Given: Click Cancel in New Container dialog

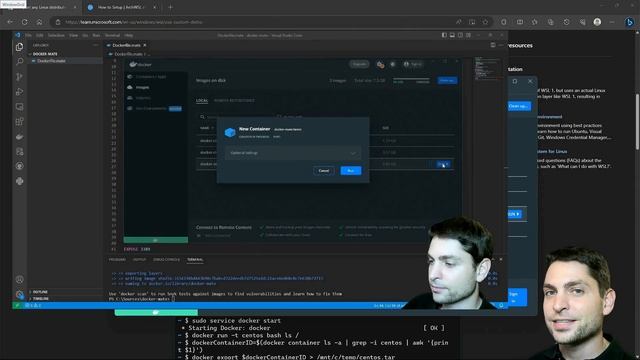Looking at the screenshot, I should [324, 171].
